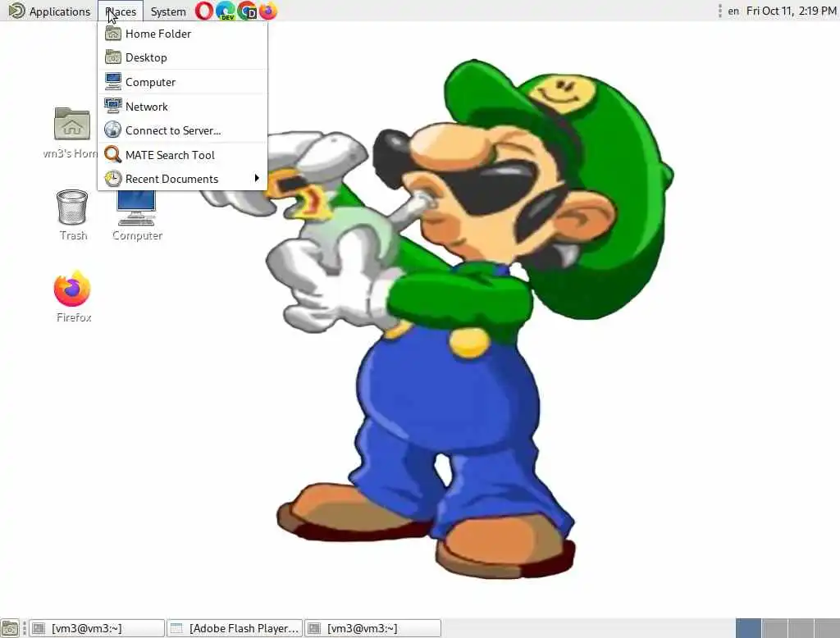Select the Trash desktop icon
Image resolution: width=840 pixels, height=638 pixels.
pyautogui.click(x=72, y=215)
